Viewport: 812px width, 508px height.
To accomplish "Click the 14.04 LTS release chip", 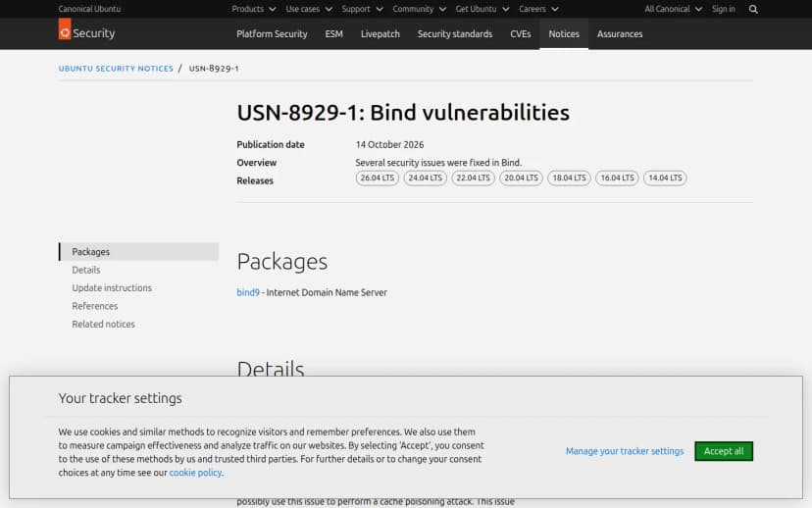I will pyautogui.click(x=665, y=178).
